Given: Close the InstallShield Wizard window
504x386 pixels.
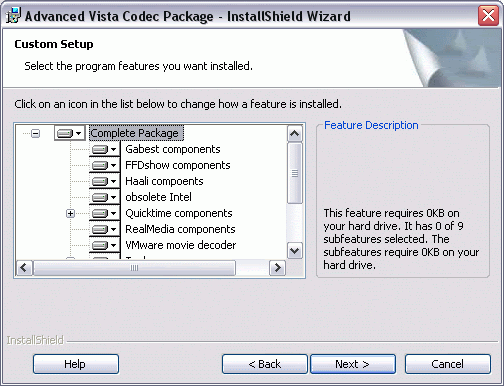Looking at the screenshot, I should pyautogui.click(x=488, y=16).
